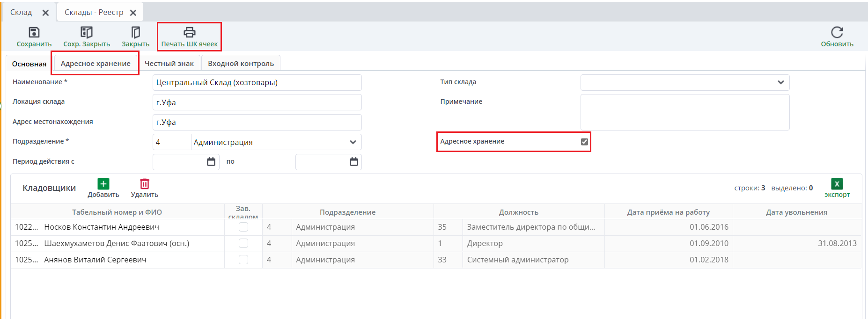
Task: Click the Save (Сохранить) disk icon
Action: tap(34, 32)
